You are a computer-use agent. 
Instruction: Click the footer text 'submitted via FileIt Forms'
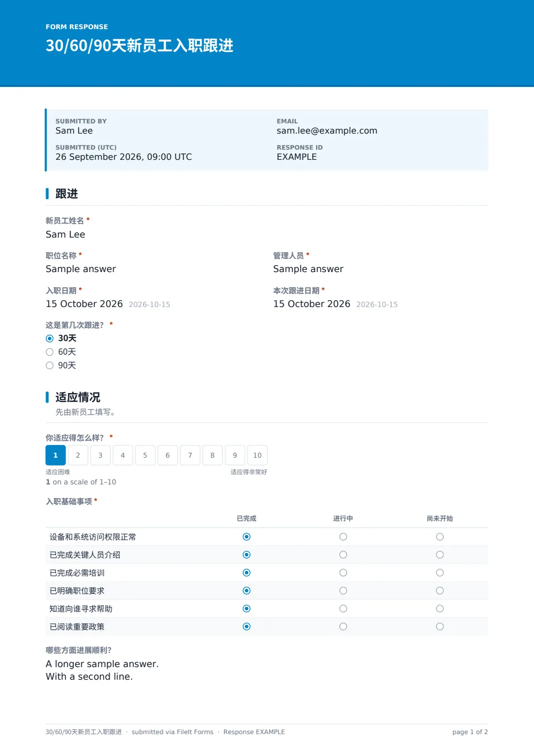tap(172, 732)
